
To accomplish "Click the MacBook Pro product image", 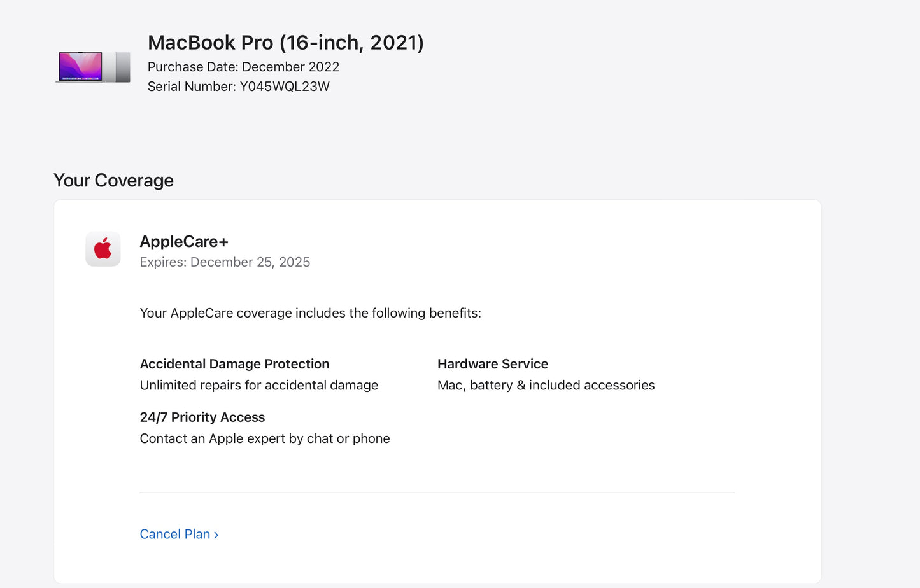I will [81, 67].
